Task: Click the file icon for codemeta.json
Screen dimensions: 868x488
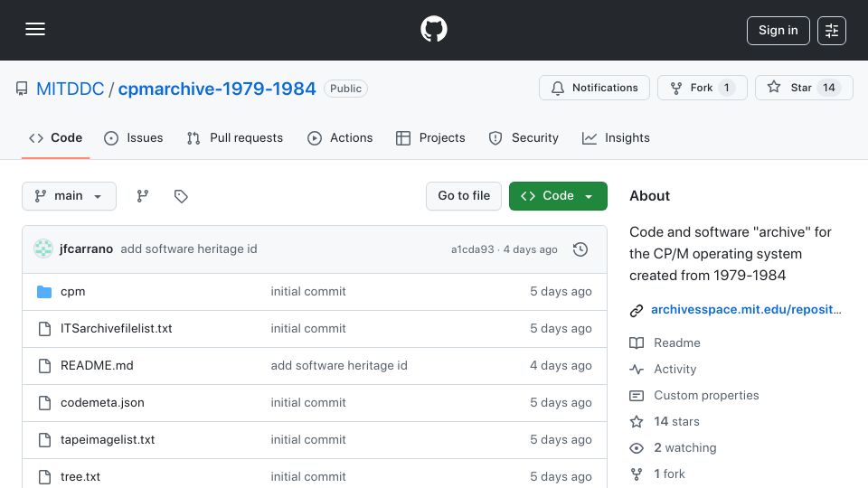Action: pyautogui.click(x=45, y=403)
